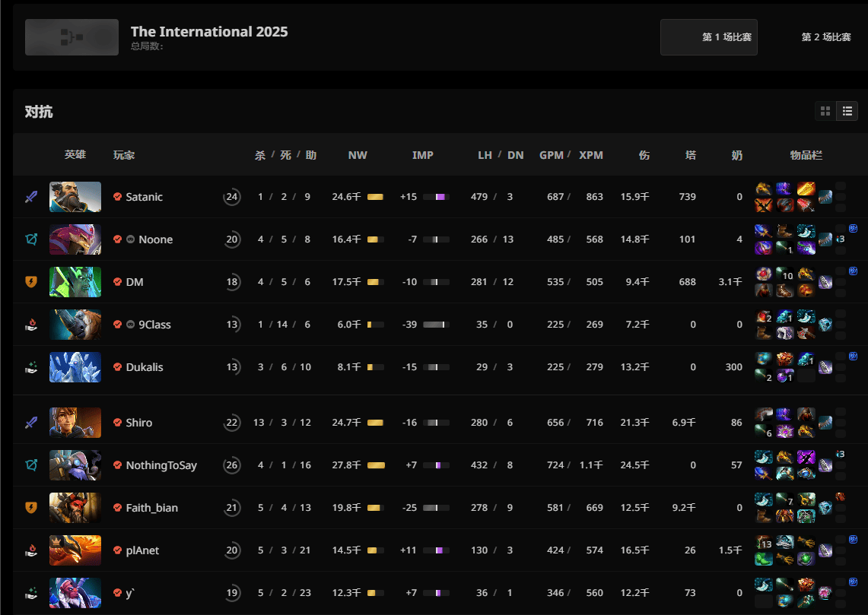Sort the table by the GPM column header
Image resolution: width=868 pixels, height=615 pixels.
(x=551, y=155)
